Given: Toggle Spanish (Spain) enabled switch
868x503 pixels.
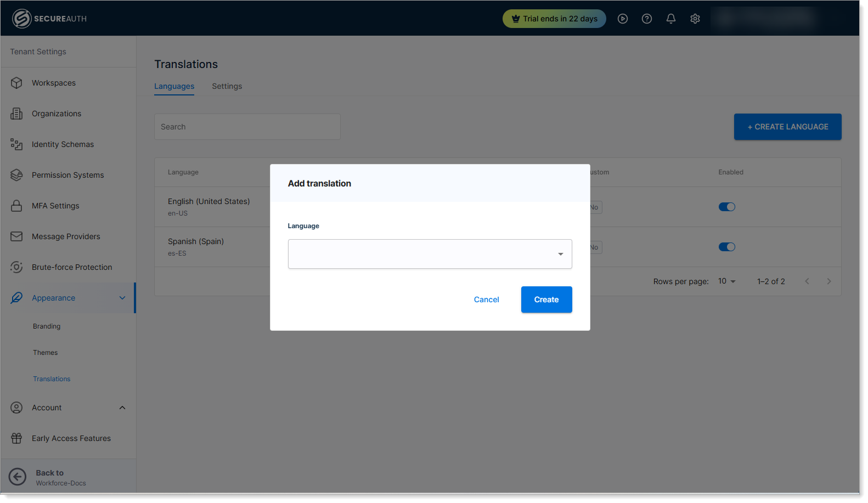Looking at the screenshot, I should (726, 247).
